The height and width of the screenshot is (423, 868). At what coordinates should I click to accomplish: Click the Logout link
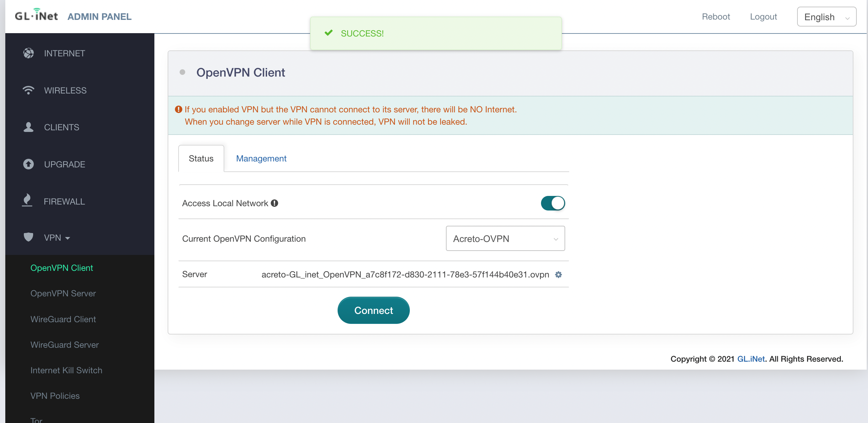763,17
